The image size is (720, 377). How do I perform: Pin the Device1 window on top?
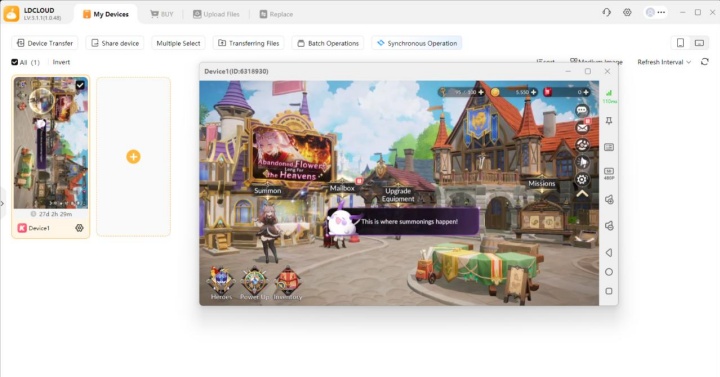coord(609,121)
